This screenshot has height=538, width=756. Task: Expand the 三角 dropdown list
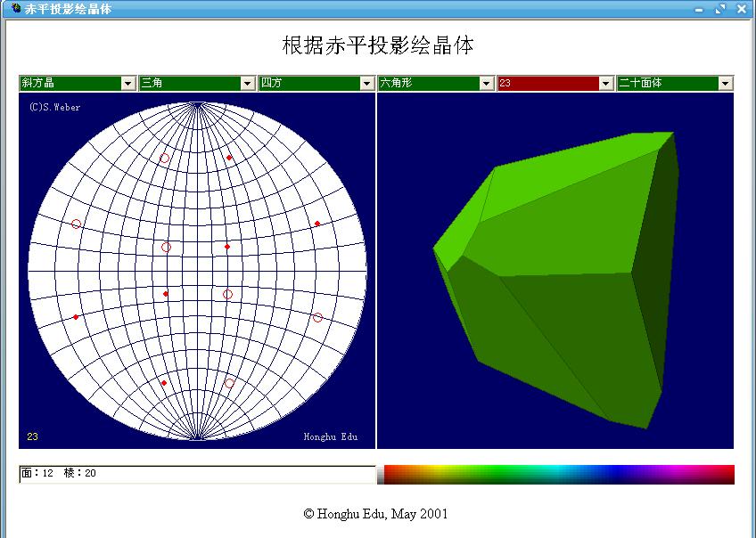248,83
